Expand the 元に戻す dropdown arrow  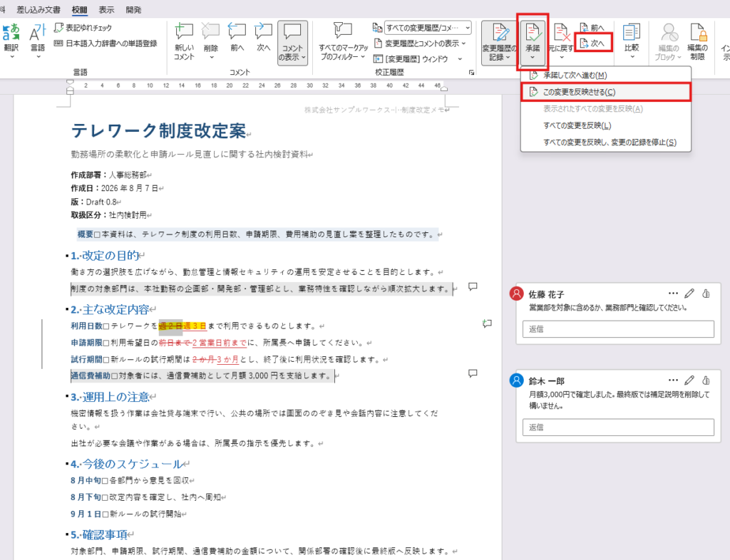tap(562, 57)
